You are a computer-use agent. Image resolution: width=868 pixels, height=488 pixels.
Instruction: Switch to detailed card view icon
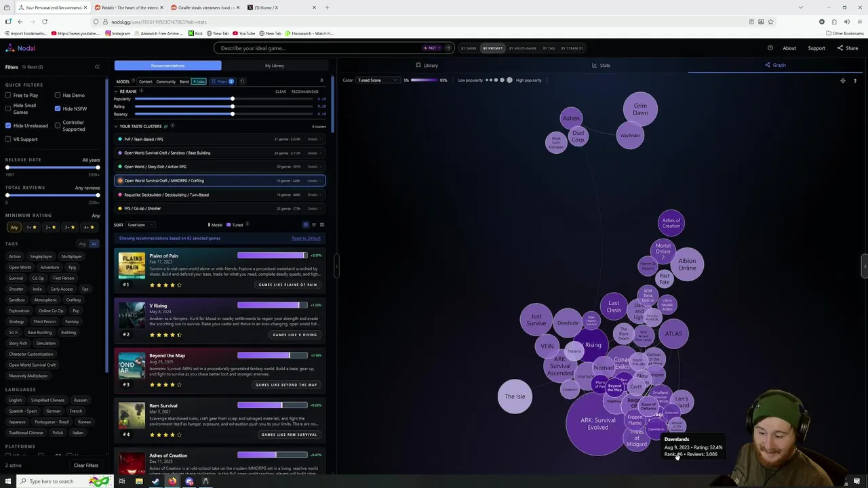click(x=306, y=224)
